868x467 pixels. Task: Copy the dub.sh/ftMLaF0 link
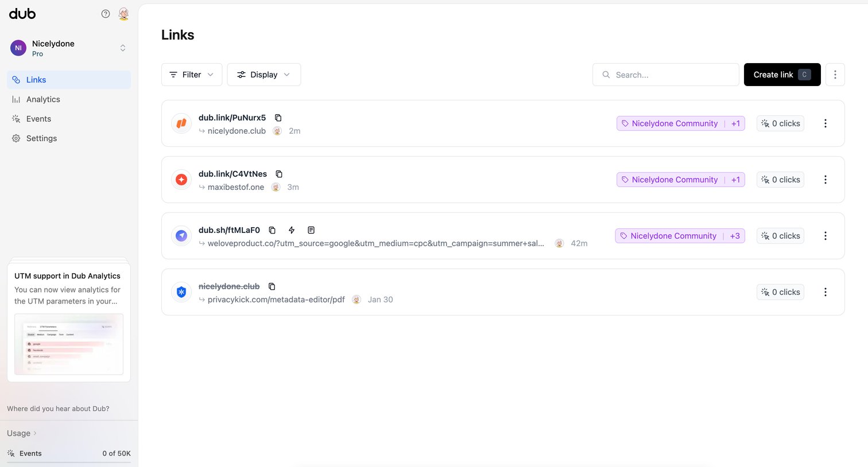[x=272, y=230]
